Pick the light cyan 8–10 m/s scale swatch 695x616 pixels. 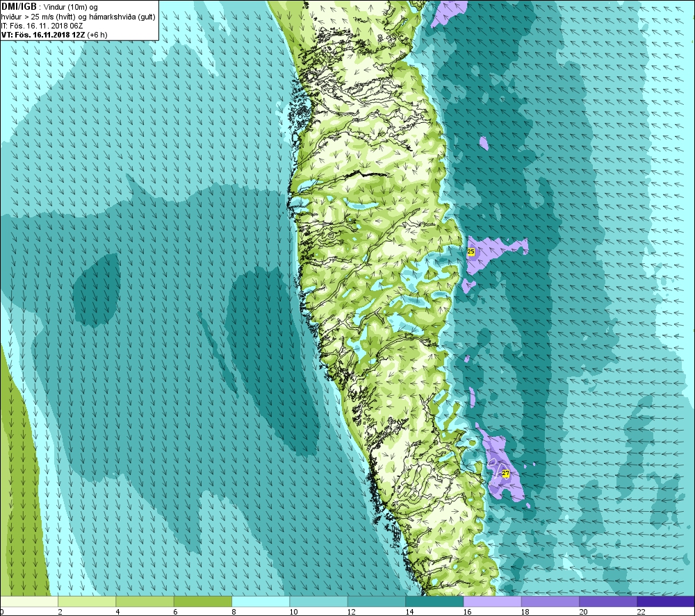point(261,601)
